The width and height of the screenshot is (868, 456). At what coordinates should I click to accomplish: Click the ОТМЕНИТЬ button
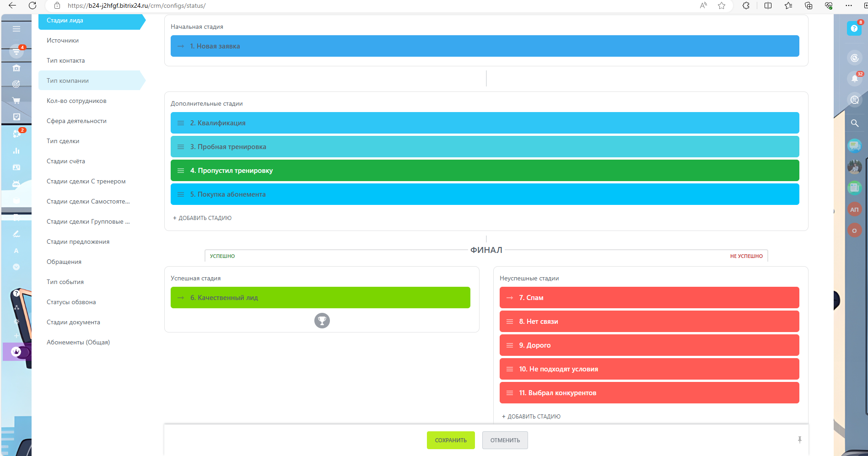(x=505, y=440)
